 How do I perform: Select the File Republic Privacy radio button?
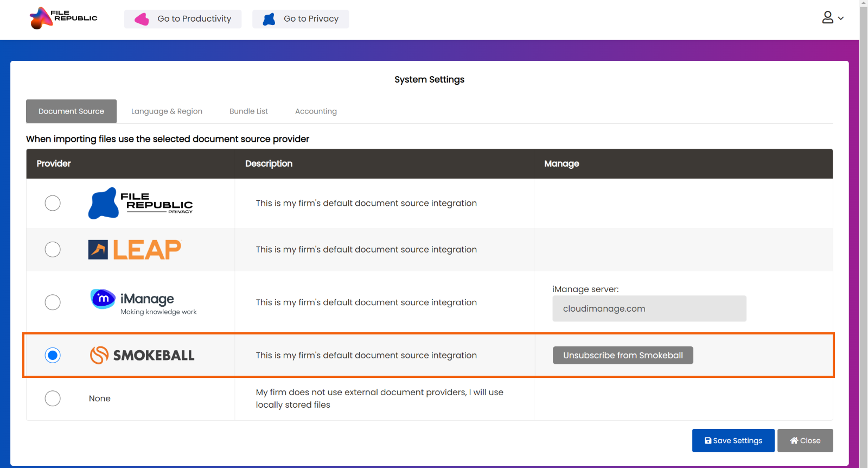(53, 203)
